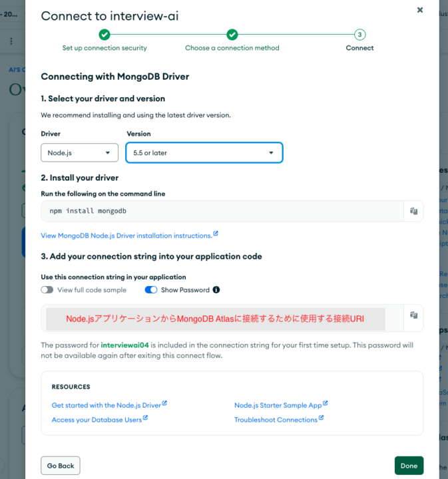Open the Version dropdown showing 5.5 or later
448x479 pixels.
pyautogui.click(x=204, y=153)
